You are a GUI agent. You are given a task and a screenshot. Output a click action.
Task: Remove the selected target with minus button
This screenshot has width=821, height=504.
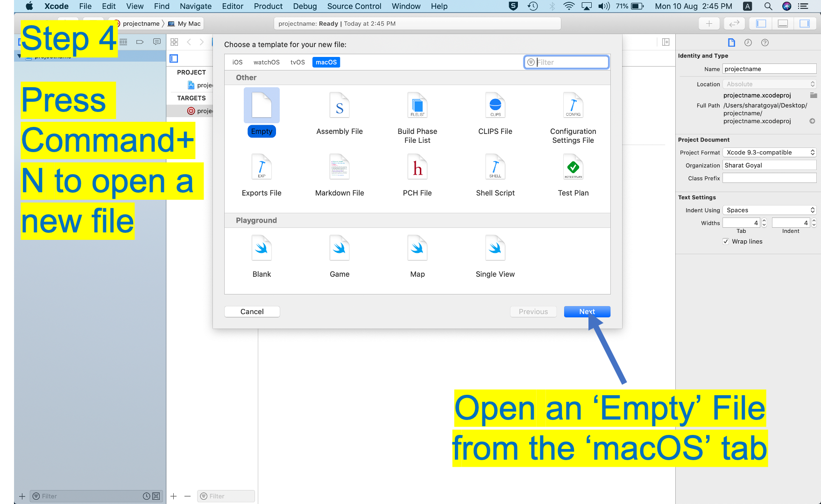coord(188,496)
